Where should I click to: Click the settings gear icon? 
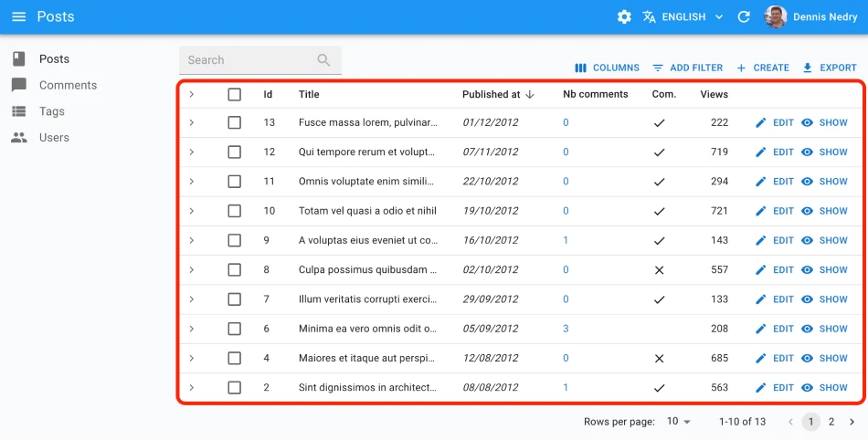[624, 16]
